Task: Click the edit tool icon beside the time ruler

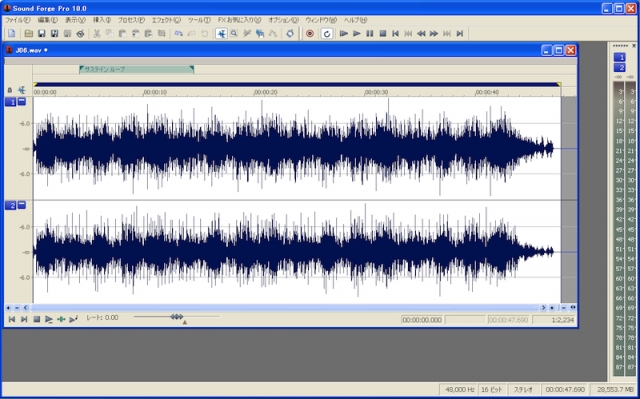Action: pos(22,90)
